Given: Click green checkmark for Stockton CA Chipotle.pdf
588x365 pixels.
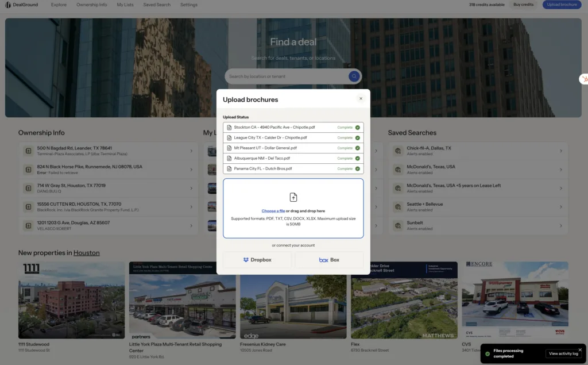Looking at the screenshot, I should tap(357, 127).
